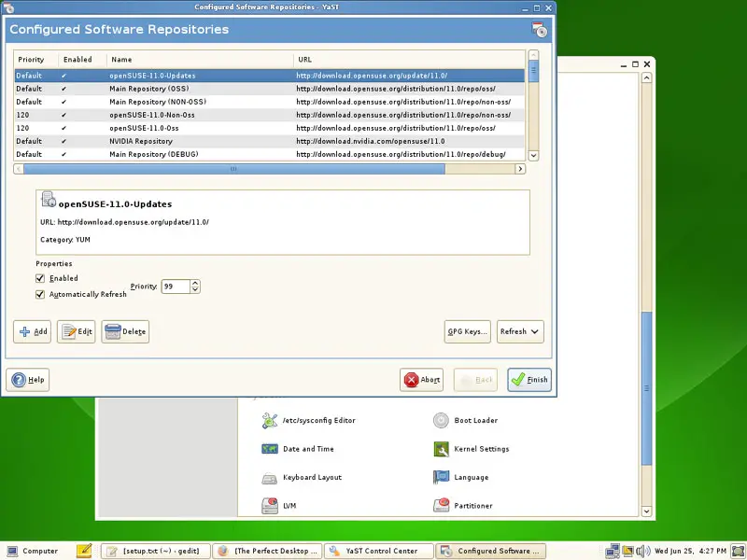The height and width of the screenshot is (560, 747).
Task: Sort by the URL column header
Action: coord(409,60)
